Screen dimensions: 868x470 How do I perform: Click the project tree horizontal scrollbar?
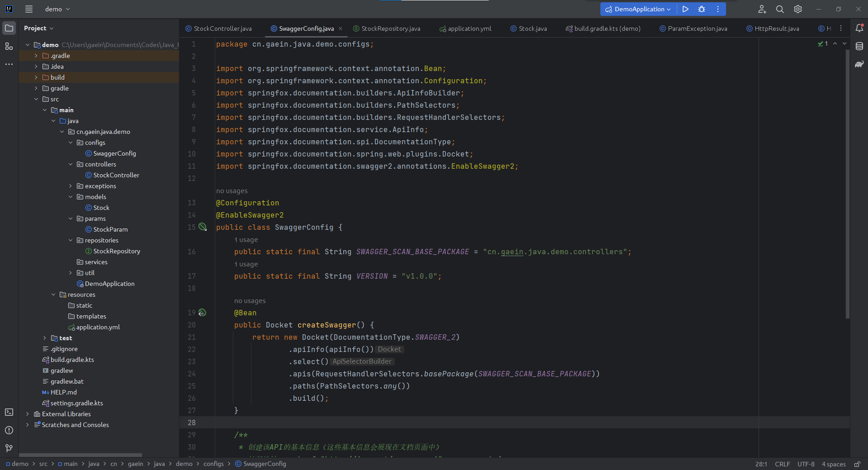pyautogui.click(x=80, y=455)
